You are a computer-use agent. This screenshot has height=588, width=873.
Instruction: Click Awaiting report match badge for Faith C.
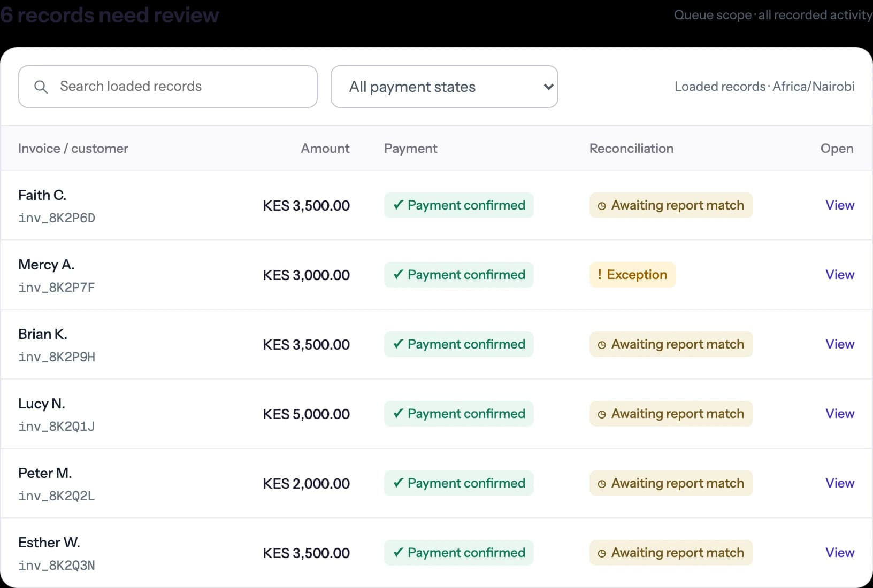671,205
